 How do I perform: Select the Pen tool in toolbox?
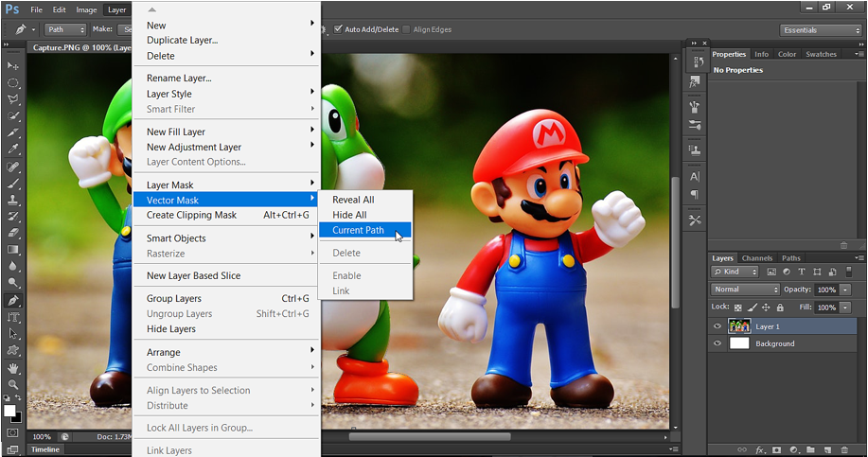tap(12, 301)
